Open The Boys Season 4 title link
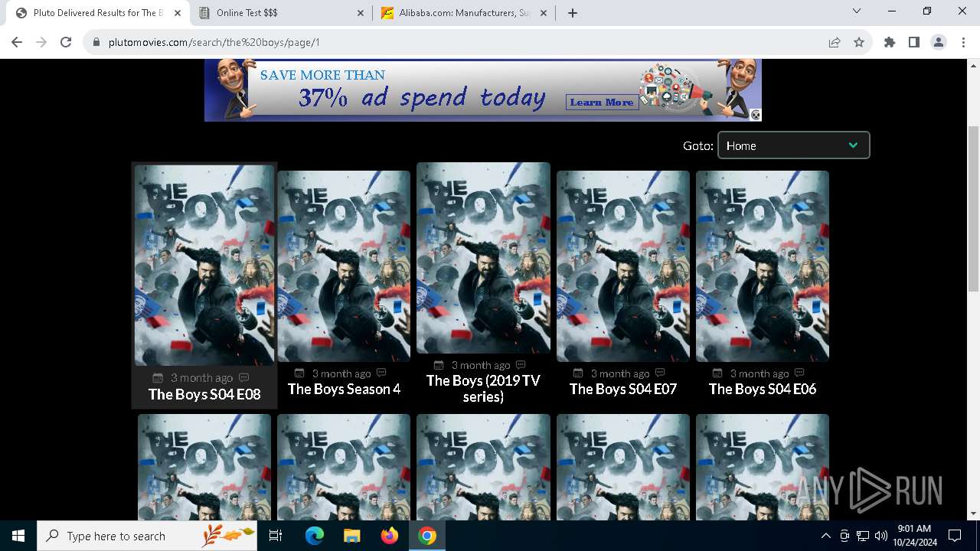 (x=344, y=389)
